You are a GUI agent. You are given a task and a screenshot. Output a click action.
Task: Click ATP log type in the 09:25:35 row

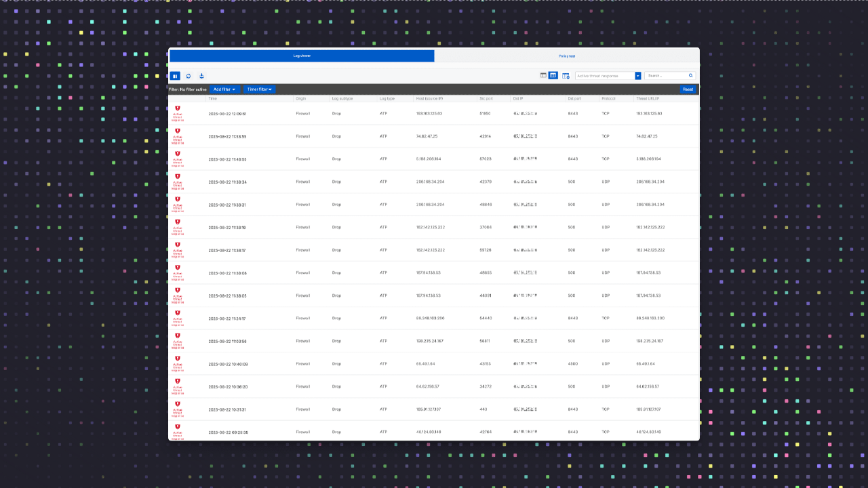click(x=383, y=432)
